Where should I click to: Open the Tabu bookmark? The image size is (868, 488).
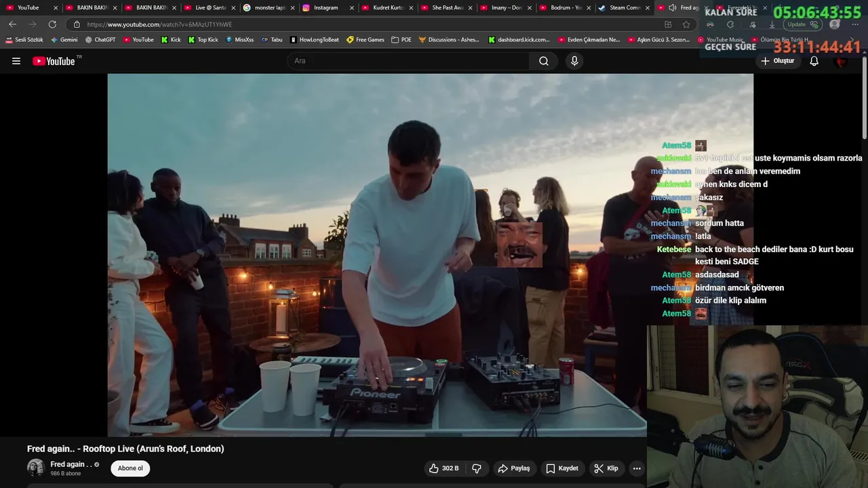click(x=272, y=40)
